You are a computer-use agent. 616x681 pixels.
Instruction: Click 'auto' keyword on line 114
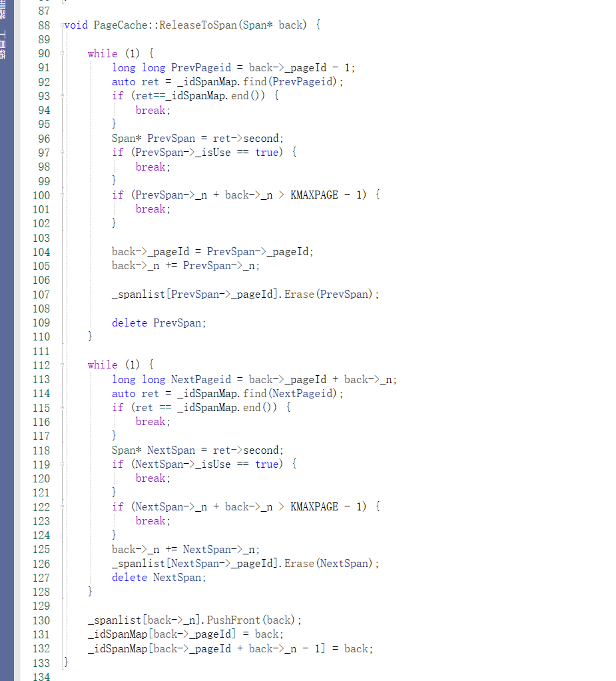(x=124, y=394)
